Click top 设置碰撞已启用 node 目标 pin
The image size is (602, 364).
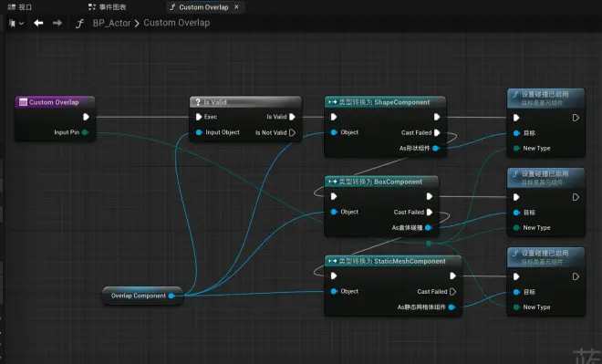516,133
